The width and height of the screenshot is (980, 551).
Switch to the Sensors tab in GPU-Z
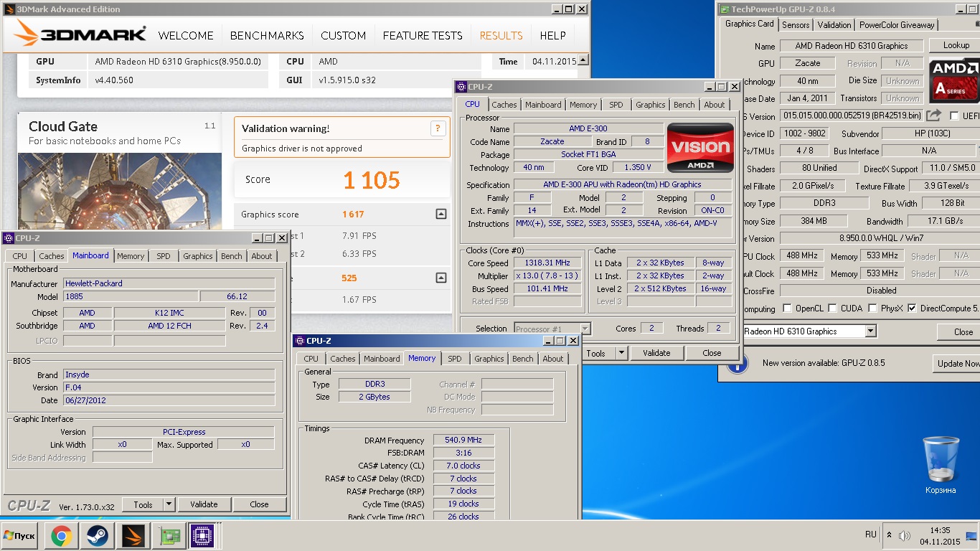796,24
